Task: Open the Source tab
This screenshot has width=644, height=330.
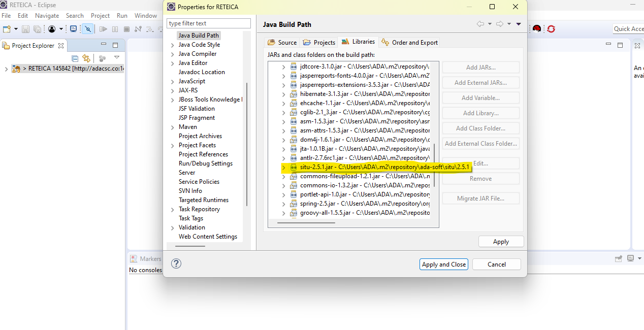Action: pyautogui.click(x=282, y=43)
